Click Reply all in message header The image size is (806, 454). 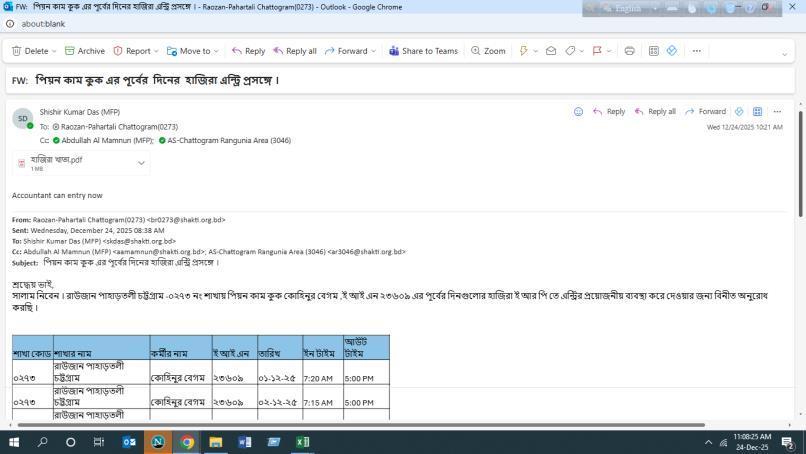point(654,112)
